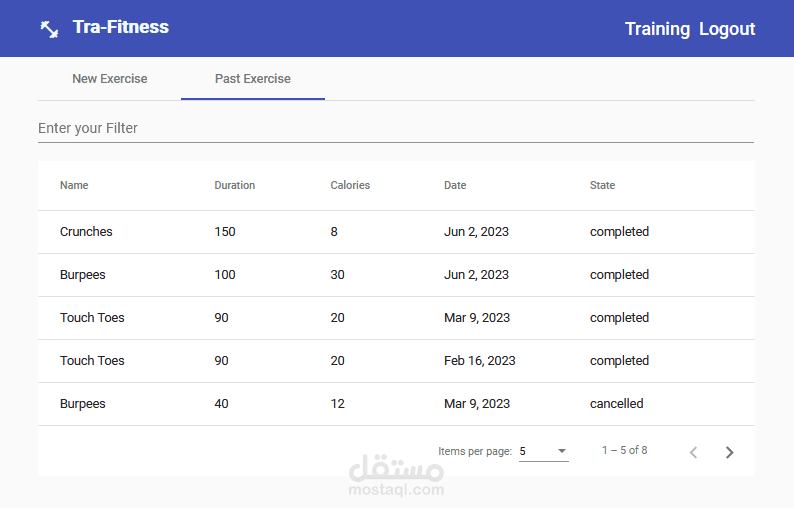Viewport: 794px width, 508px height.
Task: Click the Tra-Fitness title
Action: pyautogui.click(x=121, y=27)
